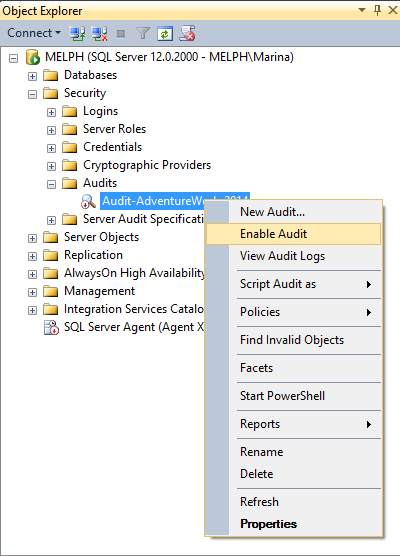Click the Refresh toolbar icon

pyautogui.click(x=165, y=33)
